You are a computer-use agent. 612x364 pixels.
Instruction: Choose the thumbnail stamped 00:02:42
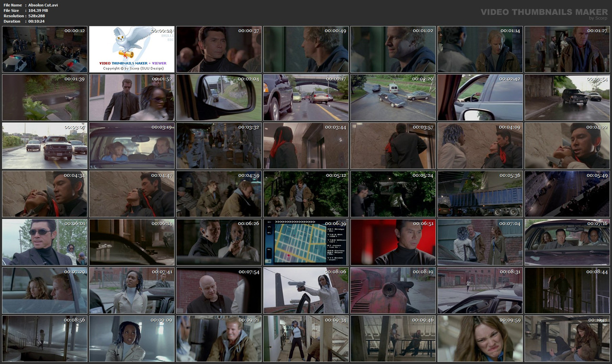[x=480, y=97]
